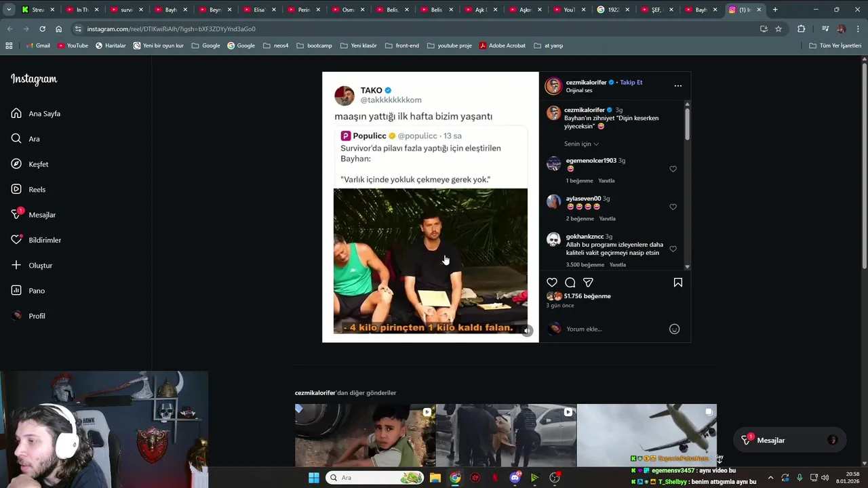The image size is (868, 488).
Task: Save post with bookmark icon
Action: 677,283
